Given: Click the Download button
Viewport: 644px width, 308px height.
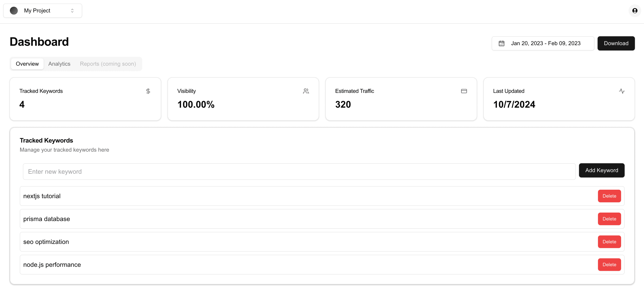Looking at the screenshot, I should click(x=616, y=43).
